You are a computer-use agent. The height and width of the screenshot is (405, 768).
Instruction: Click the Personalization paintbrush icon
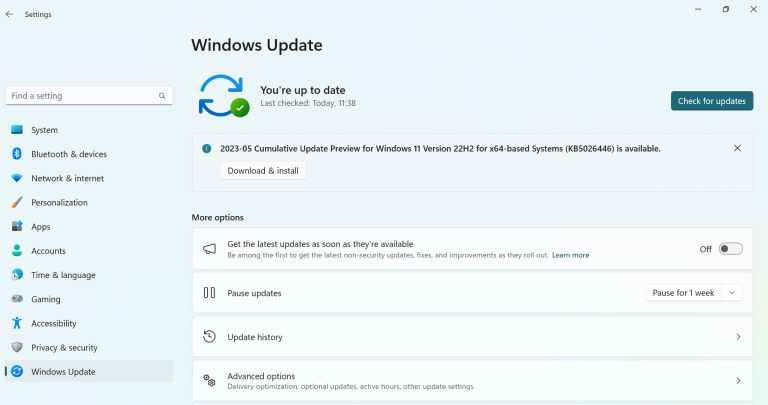coord(17,203)
